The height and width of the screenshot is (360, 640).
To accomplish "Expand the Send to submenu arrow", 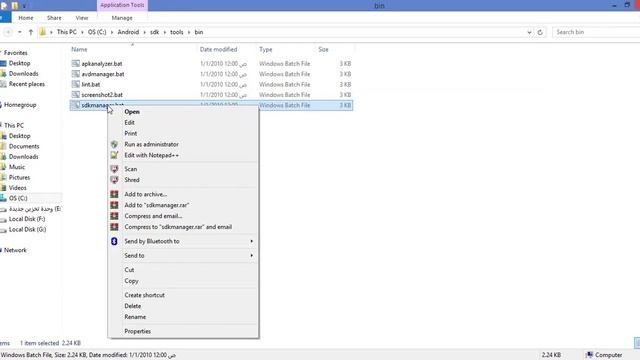I will (x=251, y=256).
